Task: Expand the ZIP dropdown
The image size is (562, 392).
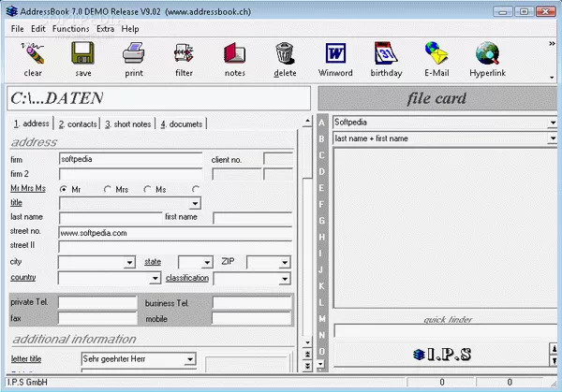Action: point(285,262)
